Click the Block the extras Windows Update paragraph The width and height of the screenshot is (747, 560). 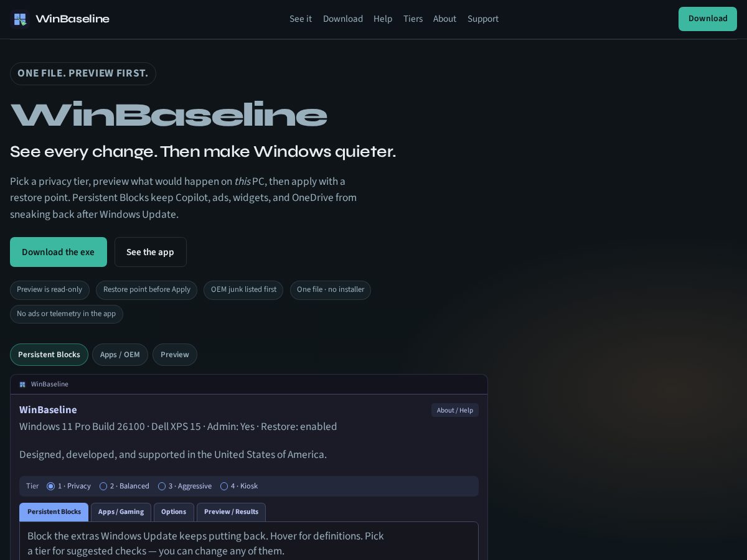click(x=205, y=543)
